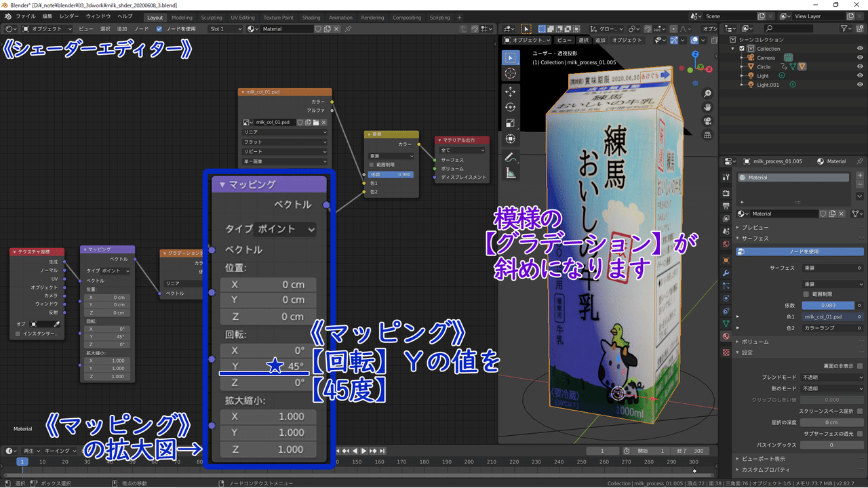Adjust the 係数 0.980 slider in properties
This screenshot has width=868, height=488.
point(827,306)
